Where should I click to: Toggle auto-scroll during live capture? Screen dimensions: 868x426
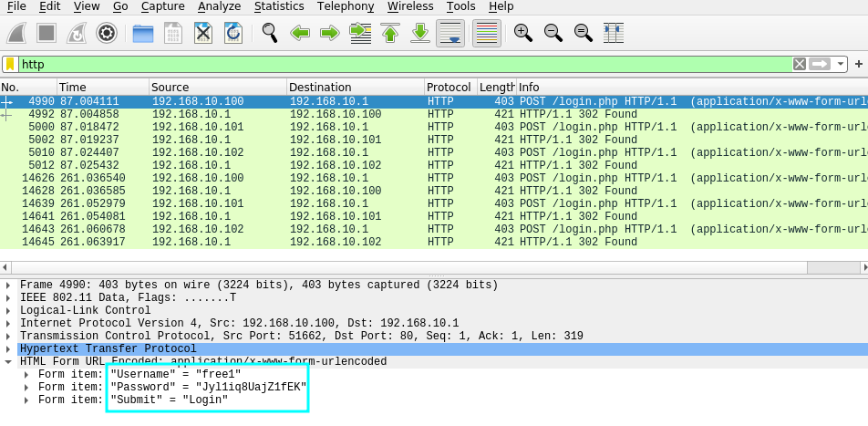tap(449, 34)
